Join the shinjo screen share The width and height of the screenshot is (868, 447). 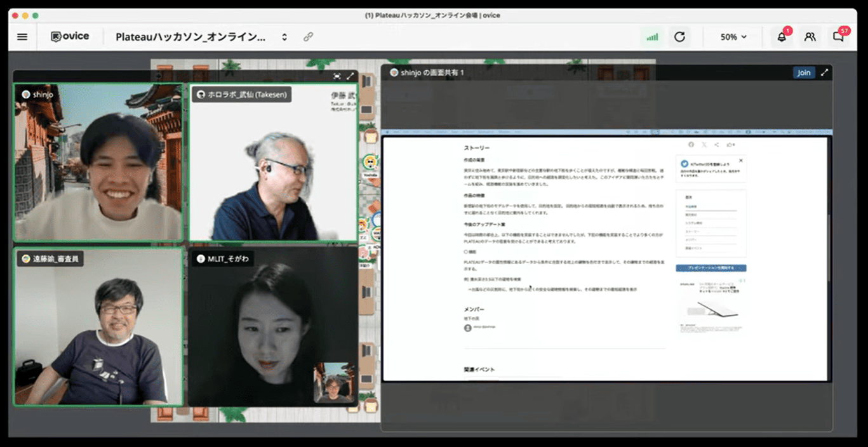(804, 72)
